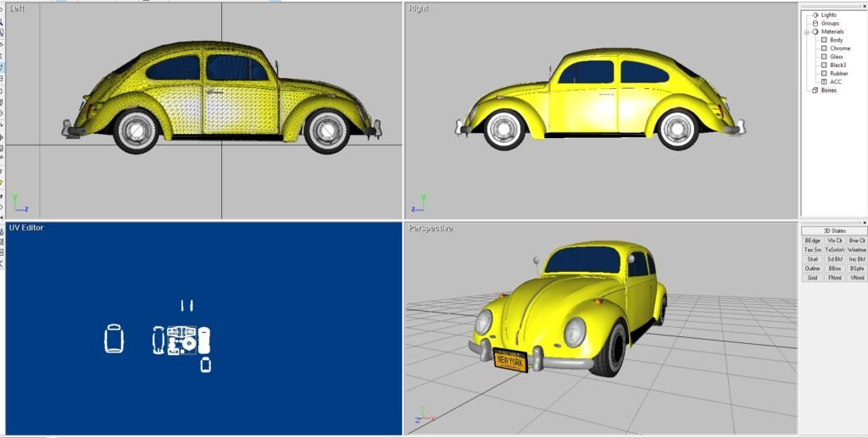
Task: Select the Rubber material entry
Action: click(x=838, y=73)
